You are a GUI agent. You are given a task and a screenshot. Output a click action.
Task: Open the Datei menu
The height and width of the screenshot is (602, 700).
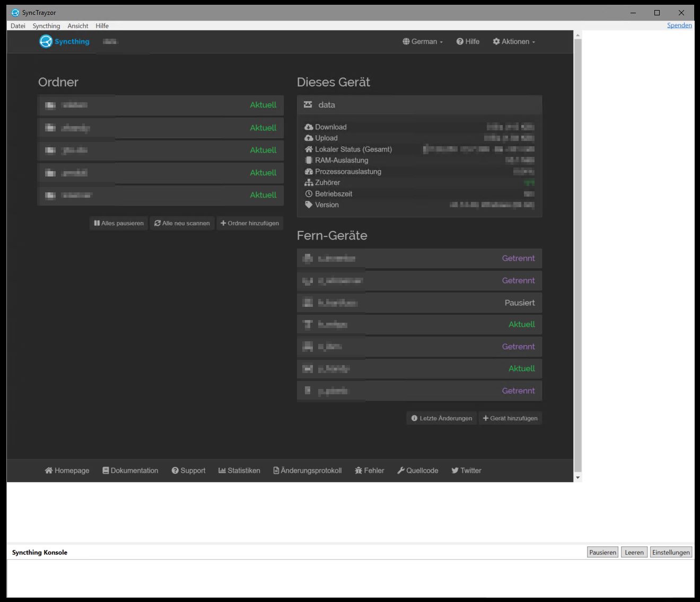click(x=17, y=25)
